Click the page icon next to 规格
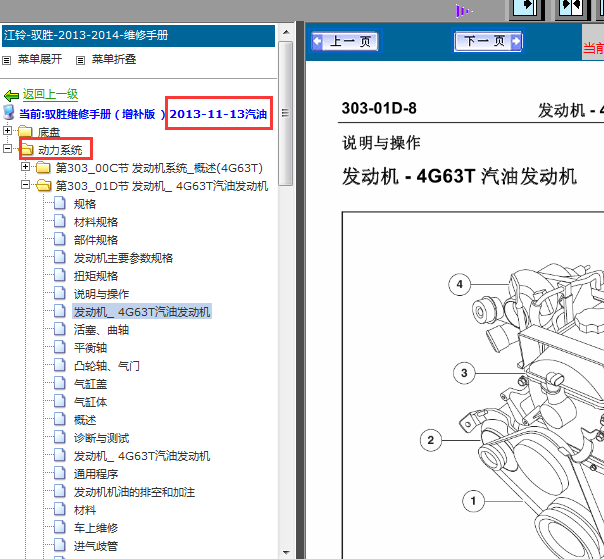604x559 pixels. click(x=60, y=203)
